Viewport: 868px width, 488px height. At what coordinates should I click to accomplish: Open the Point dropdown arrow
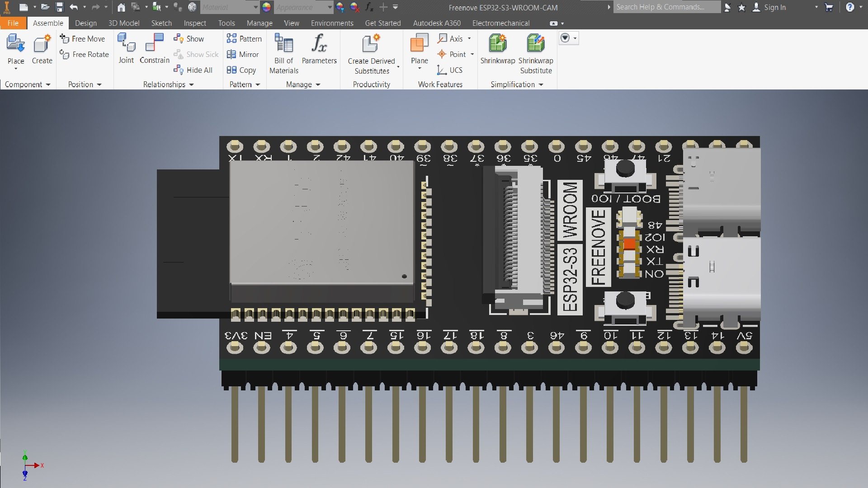[472, 54]
